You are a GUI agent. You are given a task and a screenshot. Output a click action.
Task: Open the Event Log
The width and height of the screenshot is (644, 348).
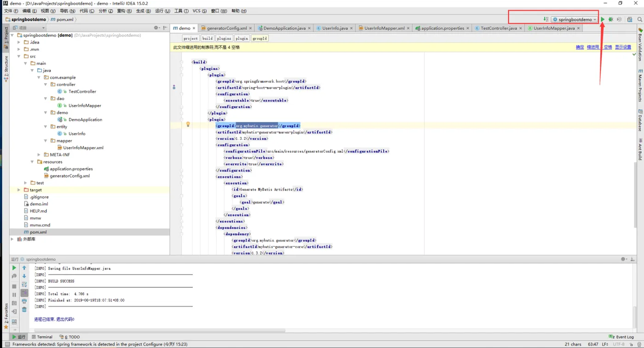(x=621, y=337)
